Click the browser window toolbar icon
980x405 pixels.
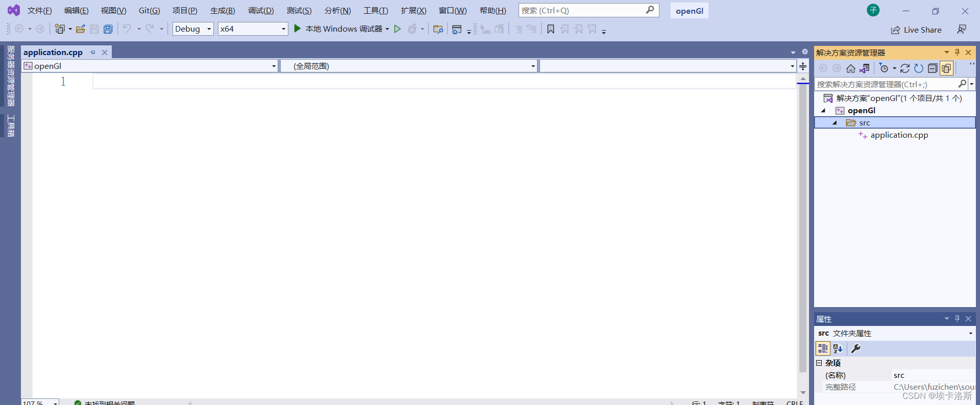pos(457,30)
